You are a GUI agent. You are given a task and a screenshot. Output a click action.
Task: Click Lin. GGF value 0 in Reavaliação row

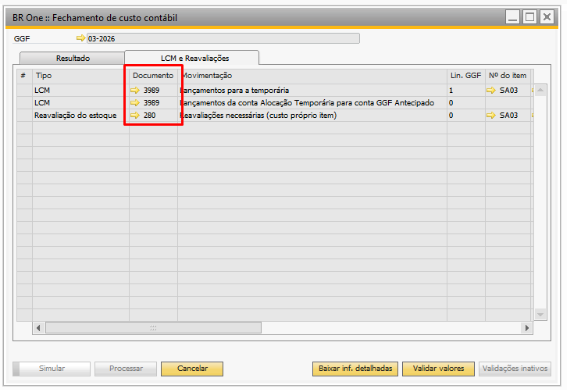[466, 115]
